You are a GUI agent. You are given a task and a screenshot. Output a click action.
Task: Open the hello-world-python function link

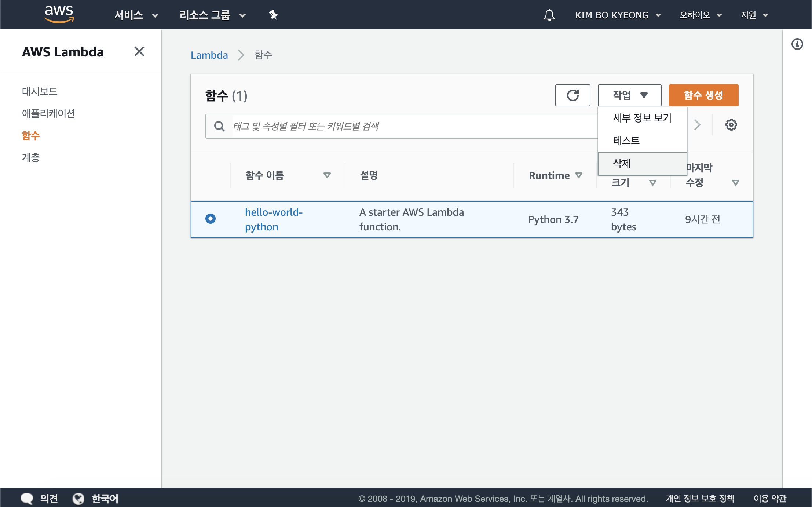coord(274,219)
